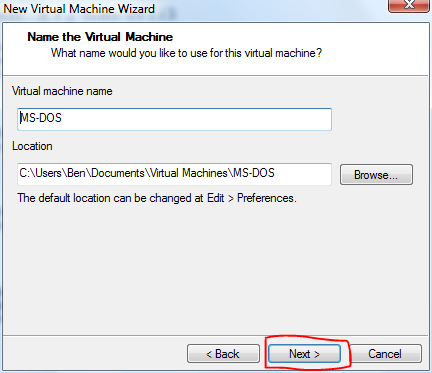Click the 'Virtual machine name' label
Screen dimensions: 432x373
pos(62,91)
